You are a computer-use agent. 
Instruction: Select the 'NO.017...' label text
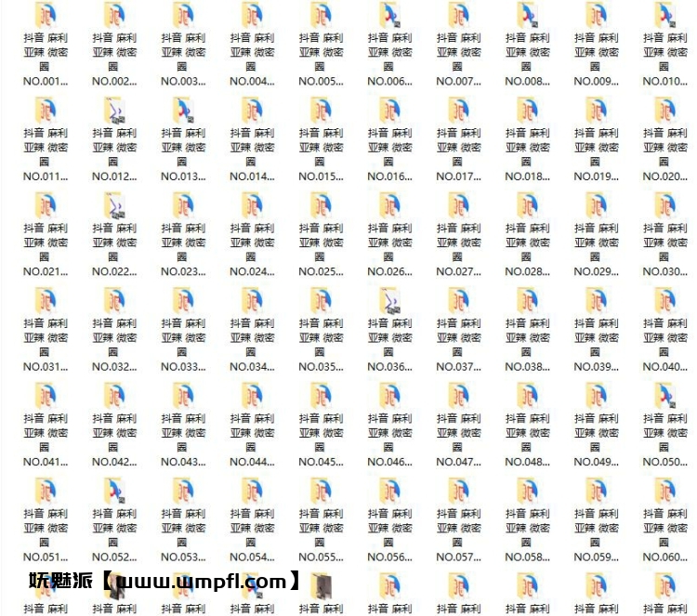point(459,177)
